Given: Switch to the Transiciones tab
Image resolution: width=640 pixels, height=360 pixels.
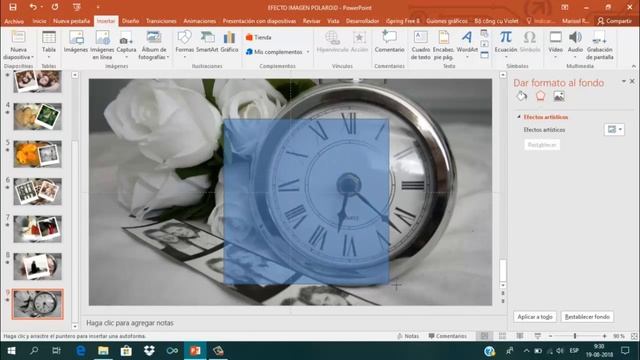Looking at the screenshot, I should tap(161, 21).
